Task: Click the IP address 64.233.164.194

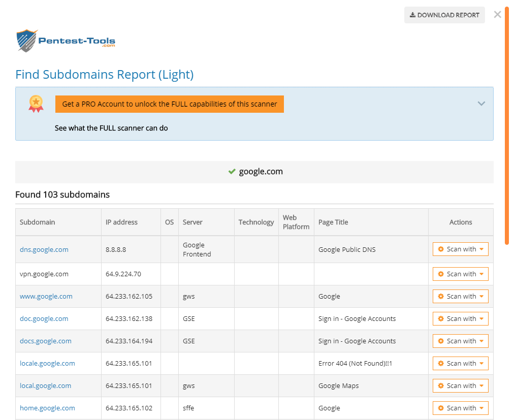Action: point(129,341)
